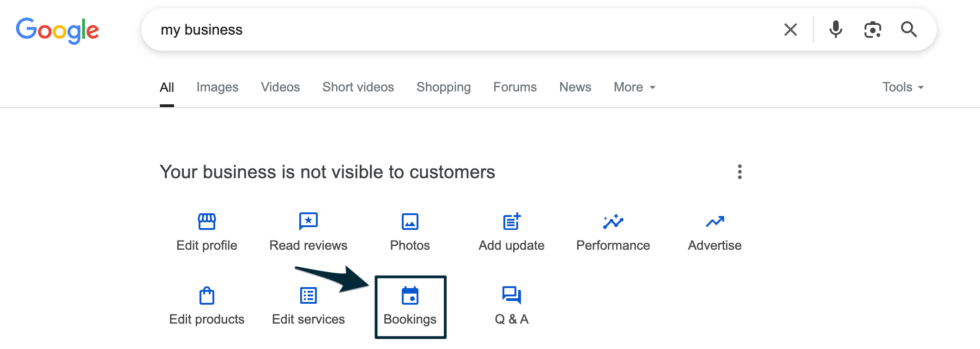Click the Advertise trend arrow icon
Viewport: 980px width, 349px height.
[715, 222]
